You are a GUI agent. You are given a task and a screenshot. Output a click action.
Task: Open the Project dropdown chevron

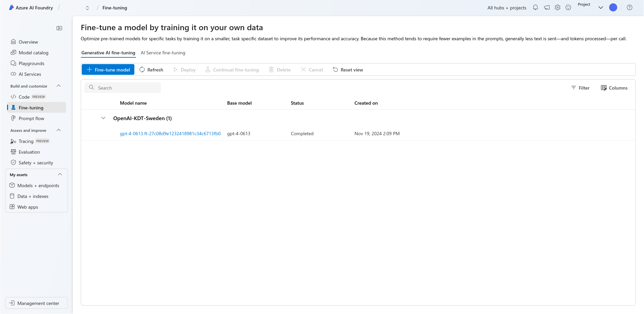point(601,7)
